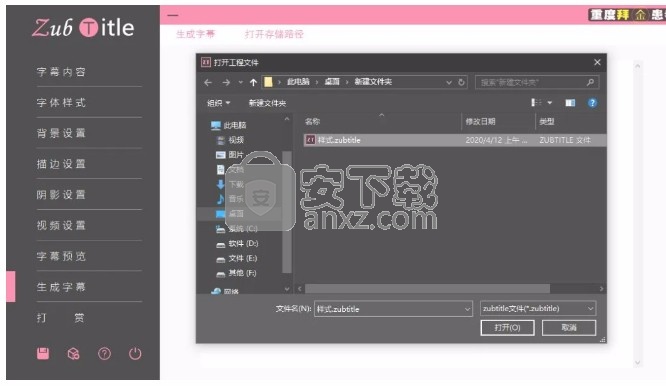Sort by the 类型 column header
The height and width of the screenshot is (386, 666).
547,121
